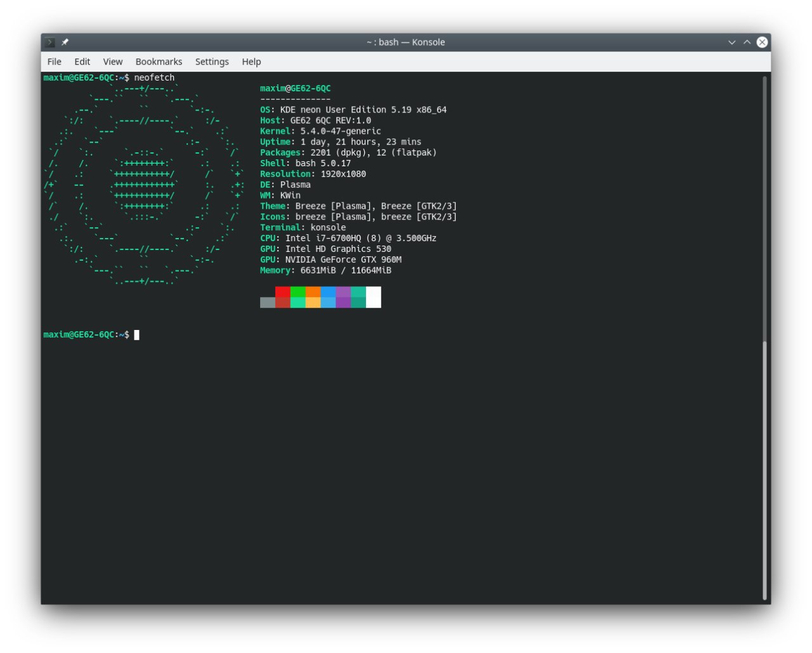This screenshot has width=812, height=653.
Task: Minimize the Konsole window
Action: [731, 43]
